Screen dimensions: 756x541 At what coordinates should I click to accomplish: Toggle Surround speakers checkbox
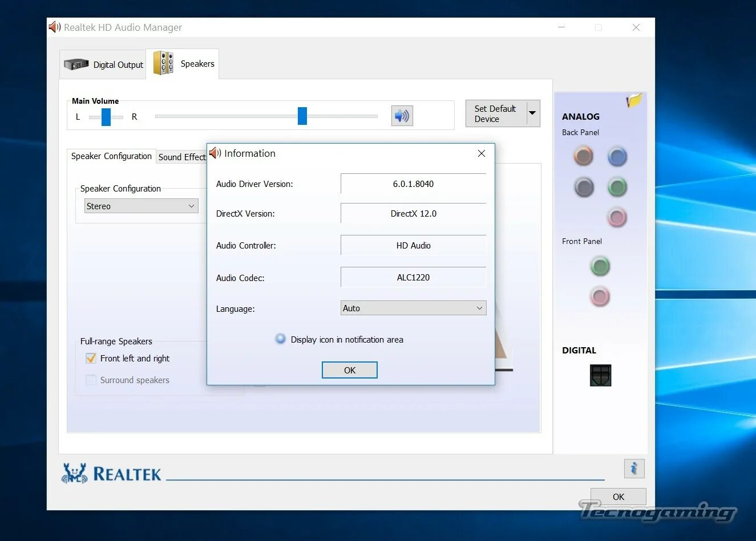point(91,380)
